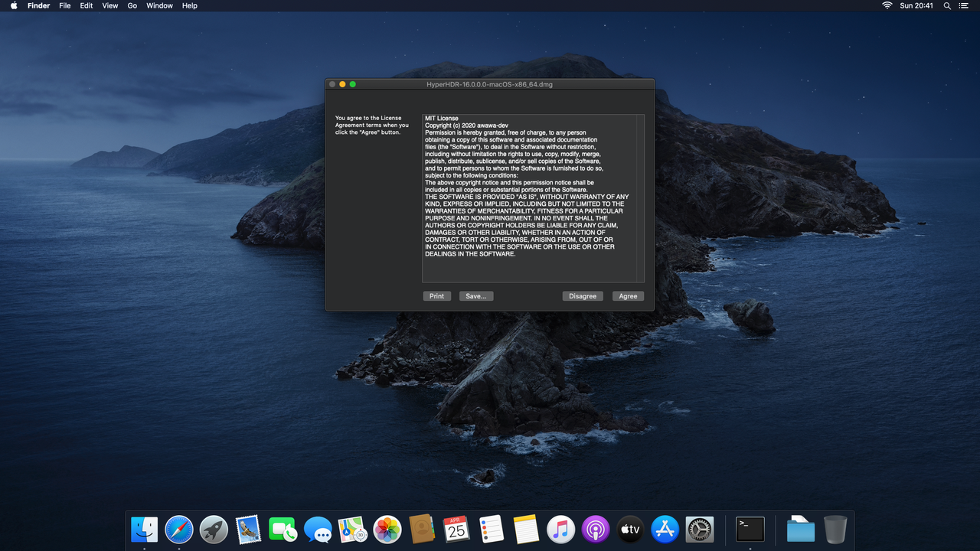Click the Agree button
The width and height of the screenshot is (980, 551).
[x=628, y=296]
